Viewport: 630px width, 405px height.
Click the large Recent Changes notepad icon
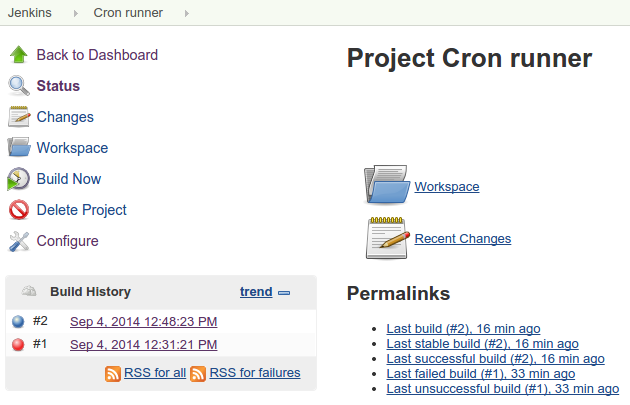click(387, 238)
